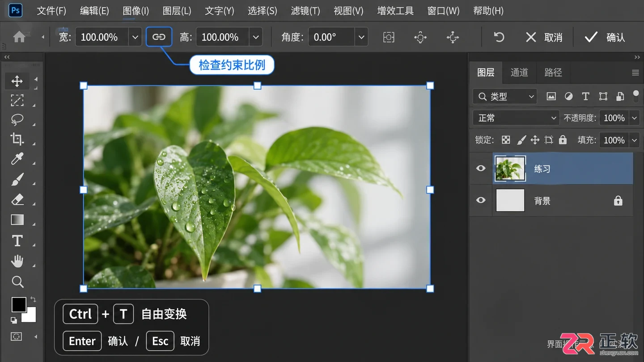This screenshot has width=644, height=362.
Task: Open the 高 height value dropdown arrow
Action: pos(256,37)
